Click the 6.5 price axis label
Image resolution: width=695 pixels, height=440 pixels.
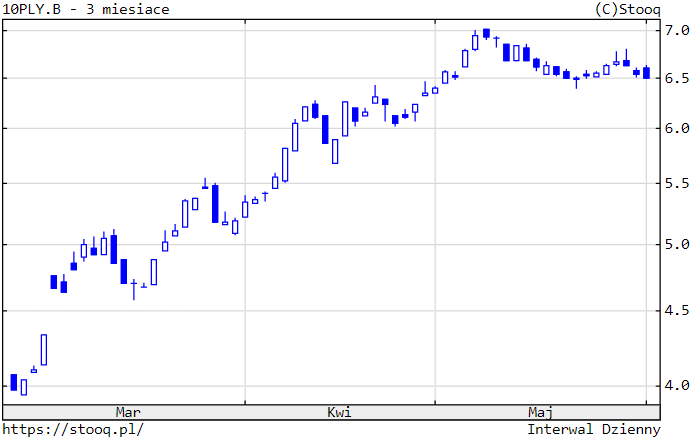click(x=677, y=78)
